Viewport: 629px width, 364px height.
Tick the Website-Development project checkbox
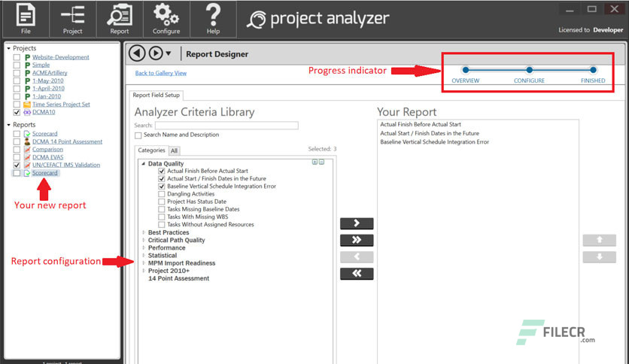17,57
